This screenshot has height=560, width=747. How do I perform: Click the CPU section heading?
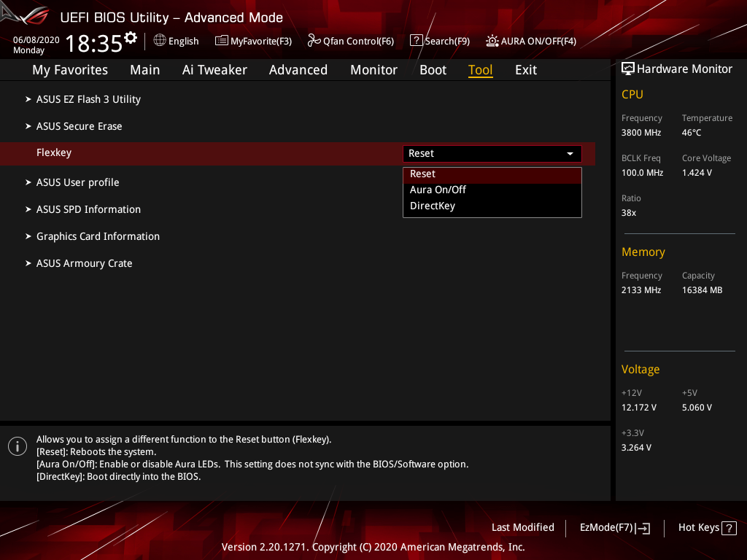coord(632,94)
